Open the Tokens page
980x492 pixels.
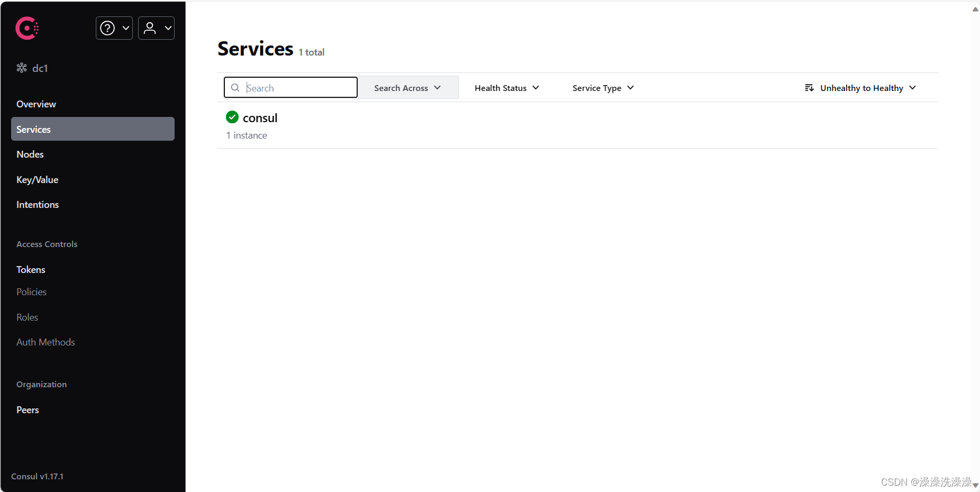pos(30,269)
